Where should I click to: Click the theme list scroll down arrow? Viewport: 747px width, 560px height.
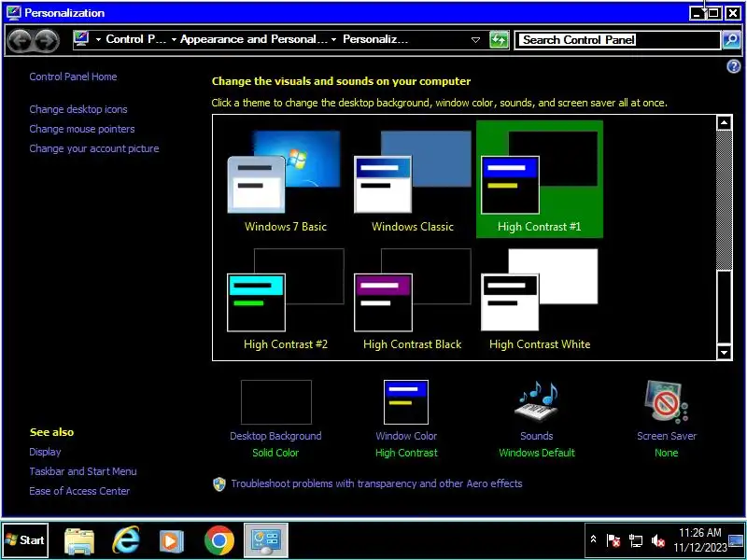[x=725, y=353]
